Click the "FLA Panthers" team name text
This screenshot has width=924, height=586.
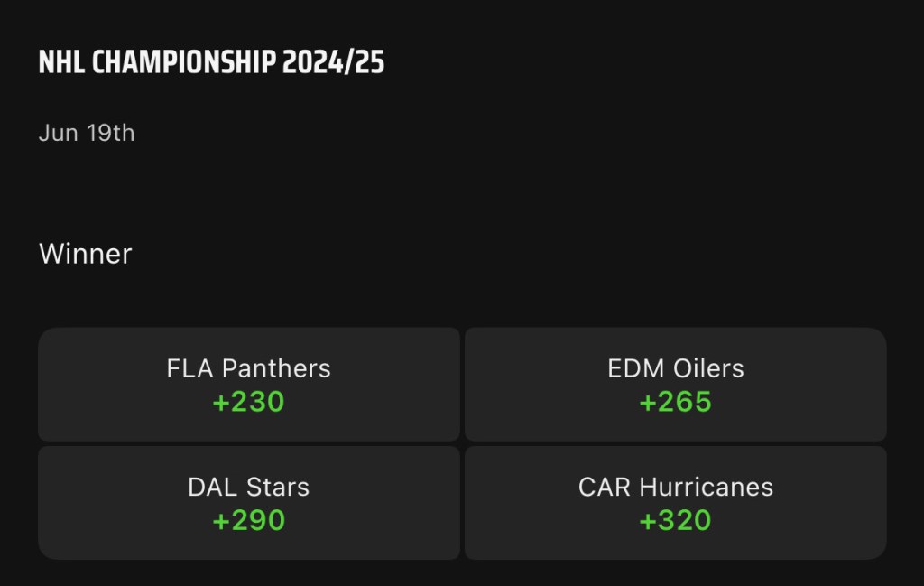(x=248, y=368)
